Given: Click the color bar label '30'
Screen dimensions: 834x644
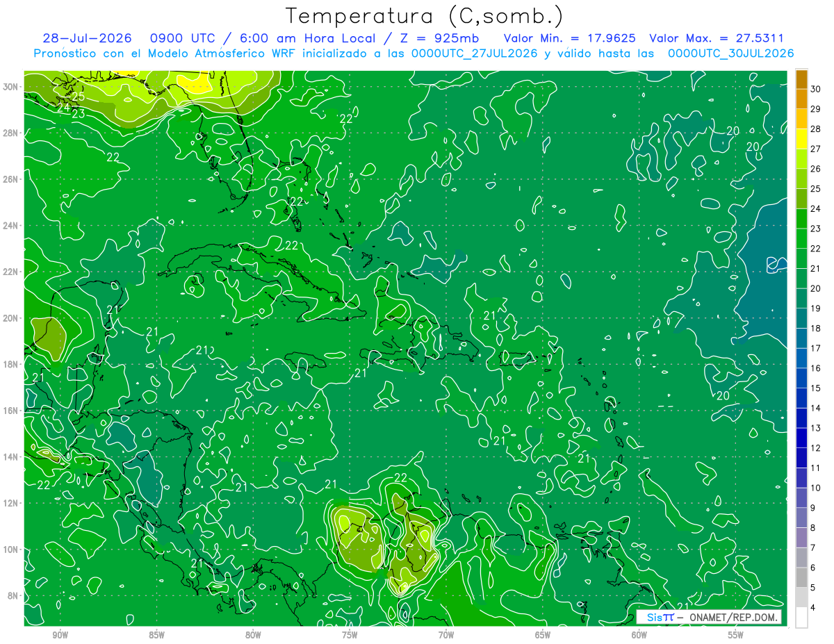Looking at the screenshot, I should tap(816, 89).
